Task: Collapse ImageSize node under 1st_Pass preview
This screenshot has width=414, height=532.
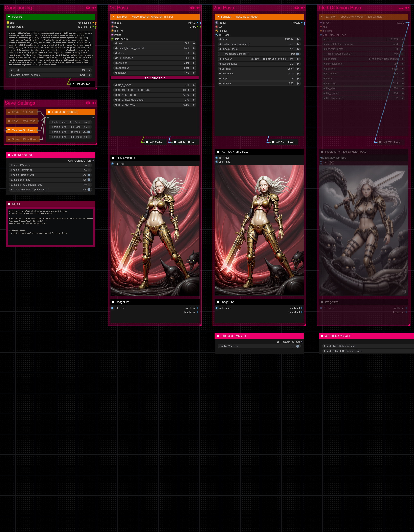Action: [113, 302]
